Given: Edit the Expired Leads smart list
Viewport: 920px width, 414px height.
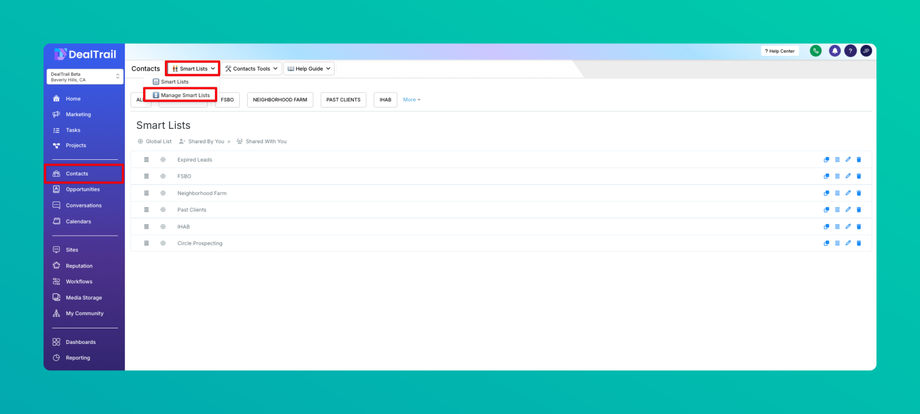Looking at the screenshot, I should point(848,160).
